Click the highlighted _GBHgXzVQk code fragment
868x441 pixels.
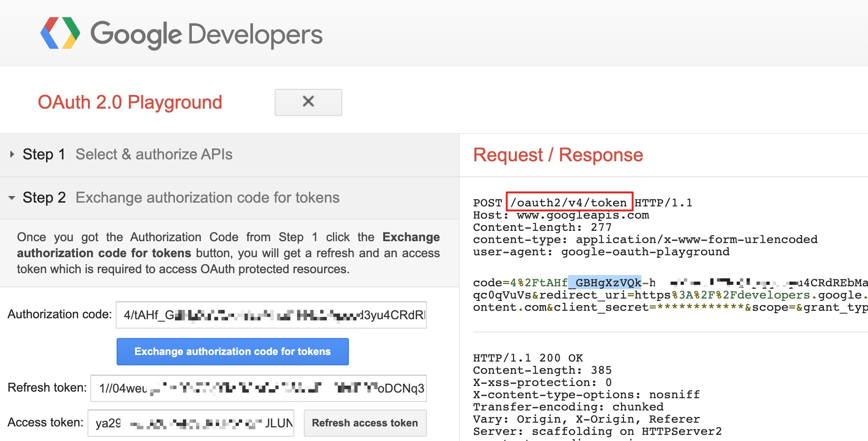[604, 282]
